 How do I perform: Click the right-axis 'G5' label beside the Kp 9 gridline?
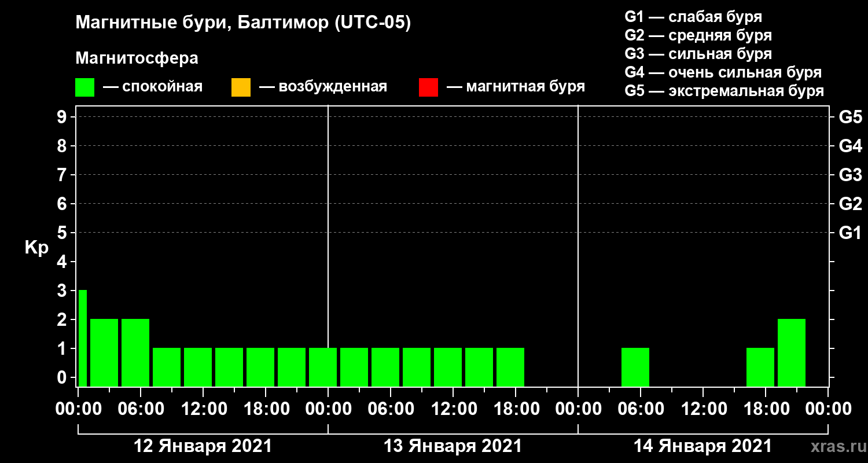coord(851,117)
